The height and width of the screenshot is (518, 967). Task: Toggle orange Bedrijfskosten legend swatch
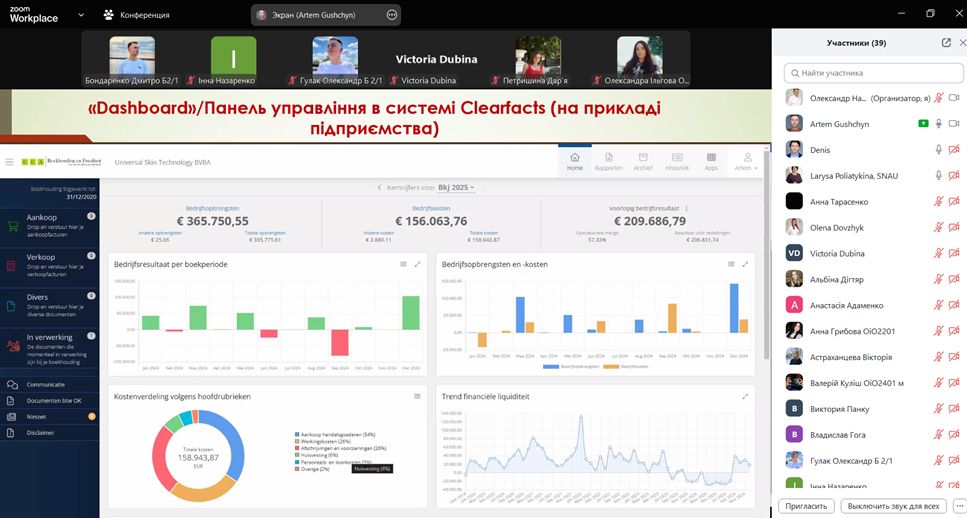pos(611,367)
